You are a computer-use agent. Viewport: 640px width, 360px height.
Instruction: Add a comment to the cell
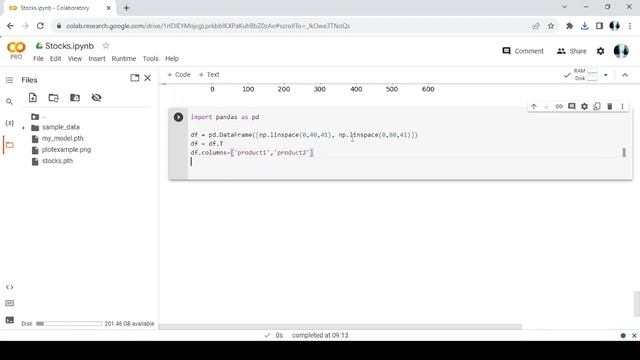coord(572,107)
